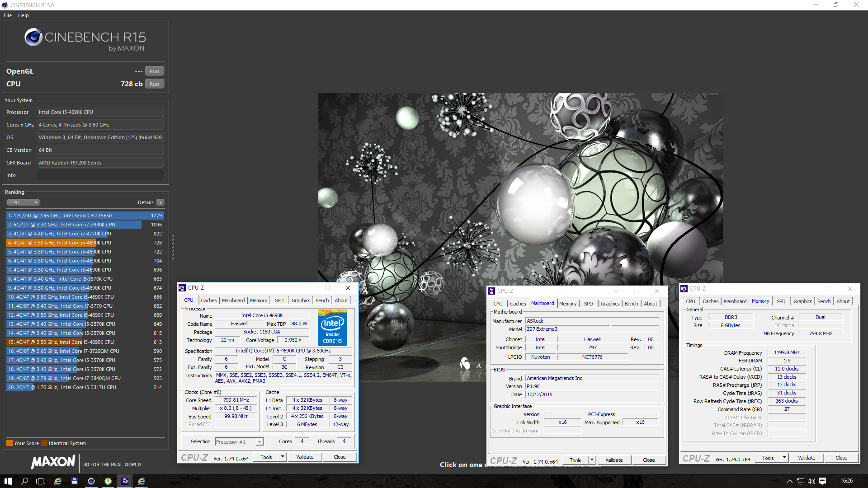
Task: Open the CPU ranking type dropdown
Action: click(x=24, y=202)
